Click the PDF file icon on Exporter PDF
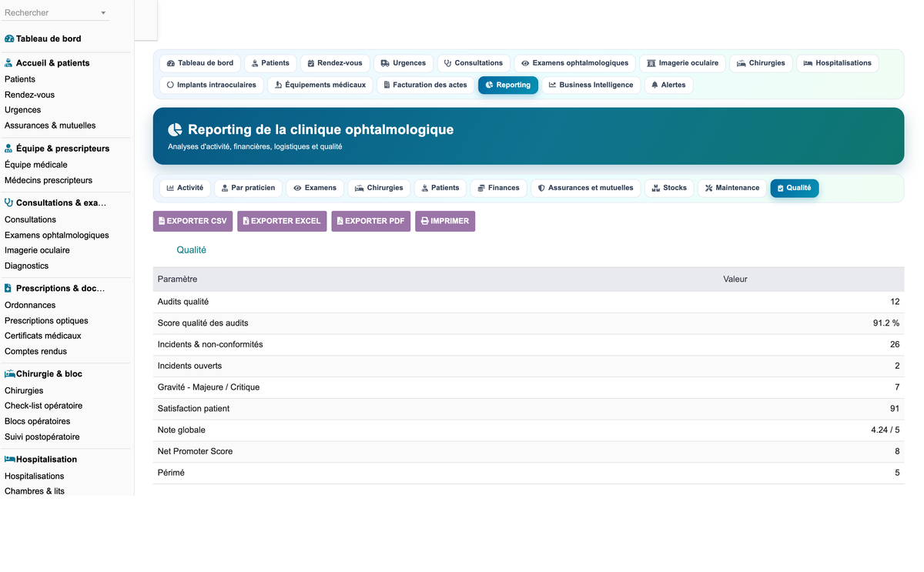This screenshot has height=572, width=924. pyautogui.click(x=340, y=221)
